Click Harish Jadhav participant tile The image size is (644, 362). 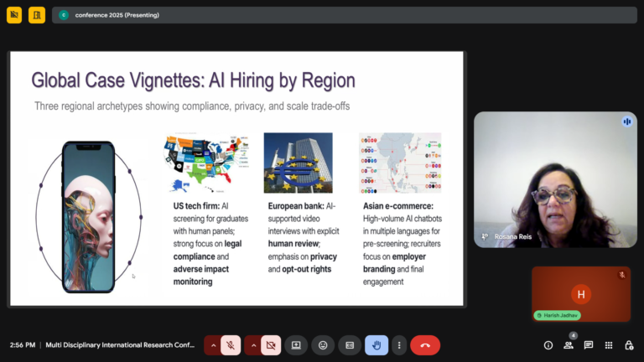(580, 294)
